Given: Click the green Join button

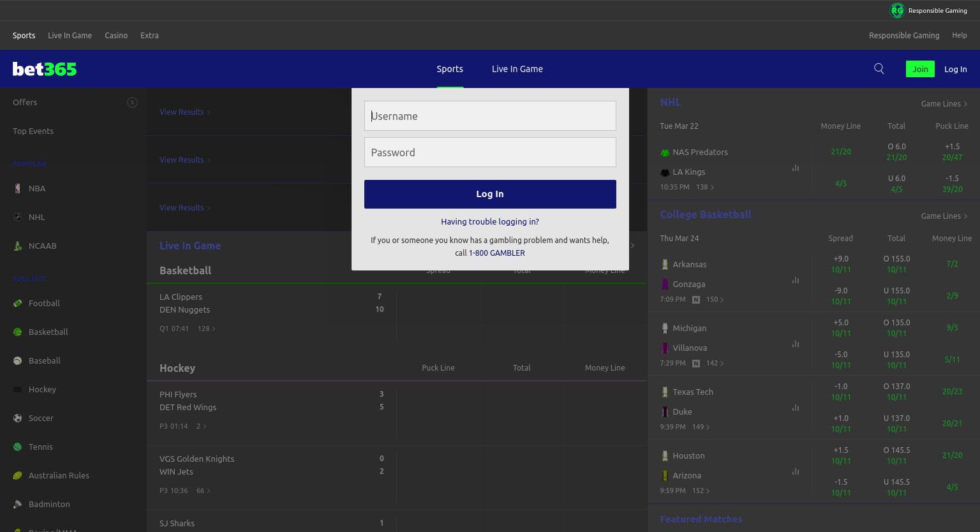Looking at the screenshot, I should click(x=920, y=69).
